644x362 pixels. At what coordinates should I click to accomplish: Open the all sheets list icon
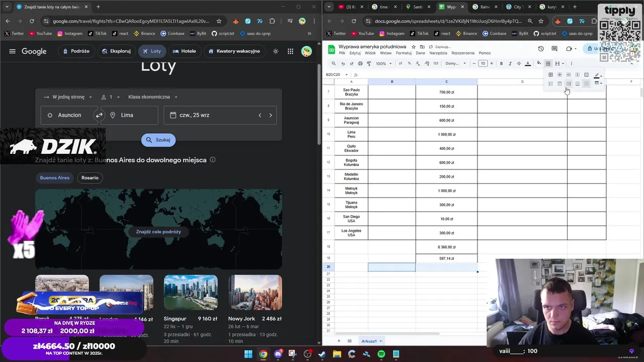coord(350,341)
